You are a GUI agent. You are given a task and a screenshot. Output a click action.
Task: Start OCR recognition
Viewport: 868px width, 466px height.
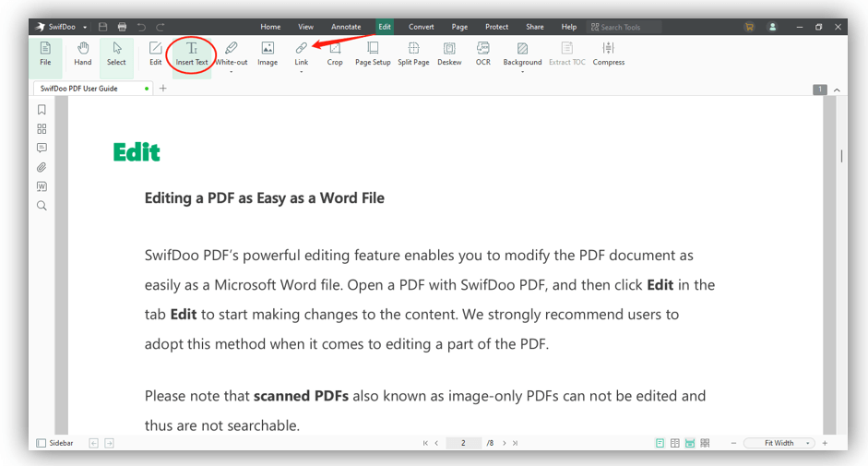tap(482, 54)
